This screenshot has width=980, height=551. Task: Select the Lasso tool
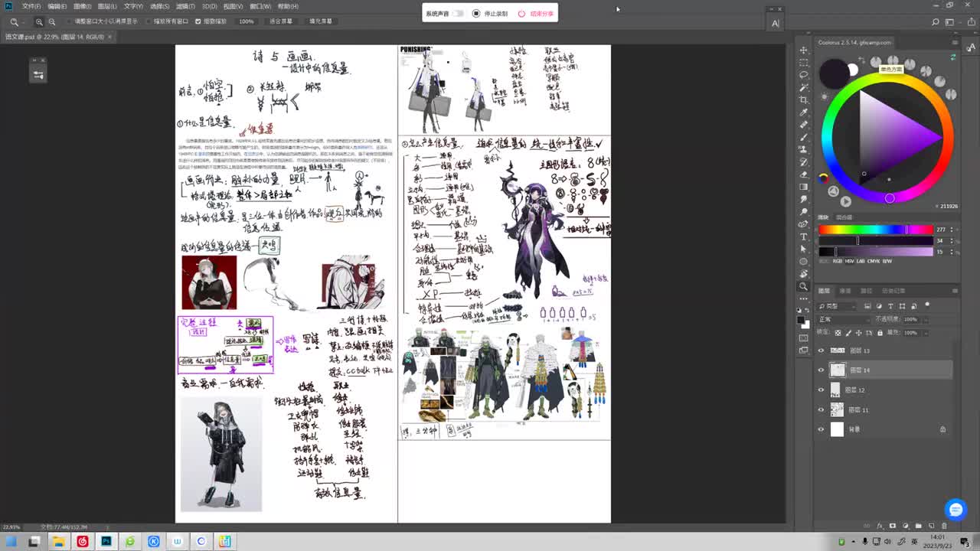pos(803,75)
